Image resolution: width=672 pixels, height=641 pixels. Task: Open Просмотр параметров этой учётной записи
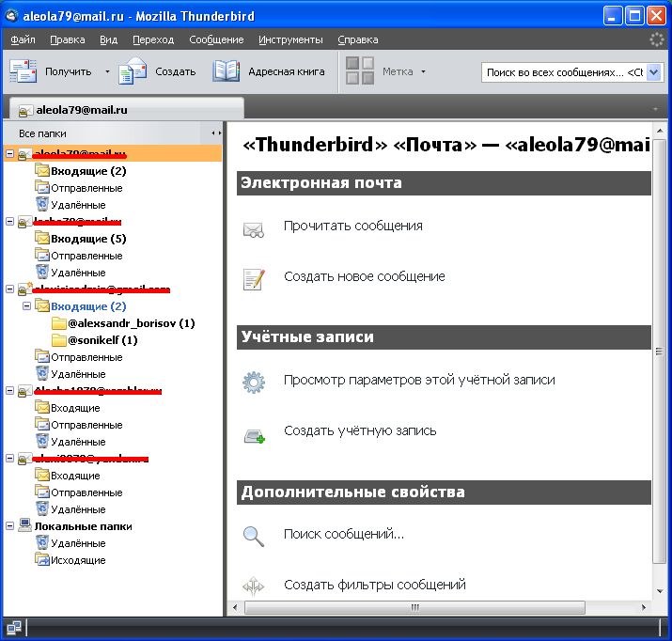point(419,380)
